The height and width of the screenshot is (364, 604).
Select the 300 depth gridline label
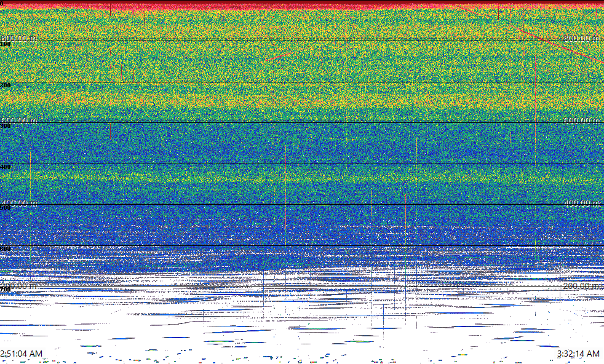(x=6, y=126)
